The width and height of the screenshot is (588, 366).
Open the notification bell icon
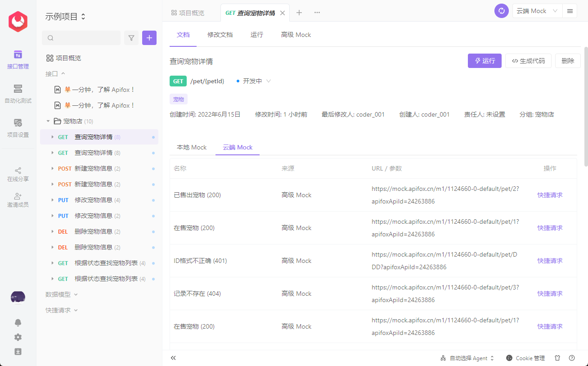click(x=18, y=322)
